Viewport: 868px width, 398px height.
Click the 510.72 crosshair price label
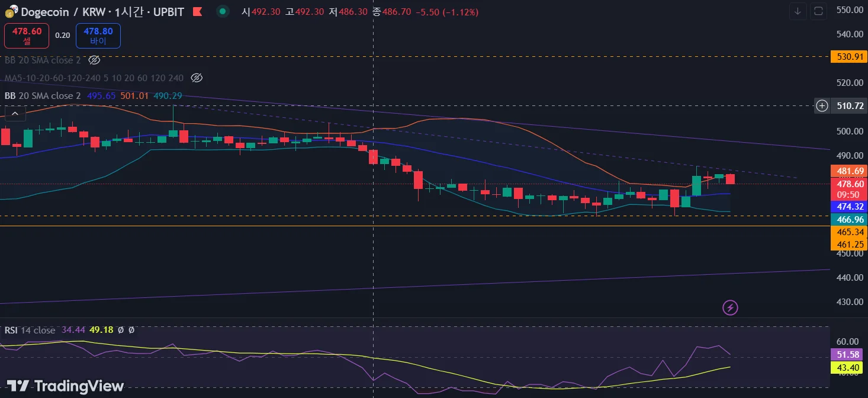pos(848,106)
